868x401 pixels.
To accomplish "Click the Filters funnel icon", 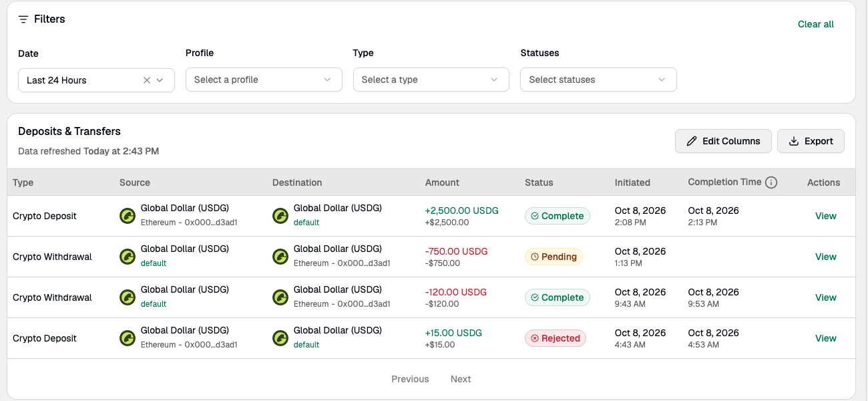I will pos(23,19).
